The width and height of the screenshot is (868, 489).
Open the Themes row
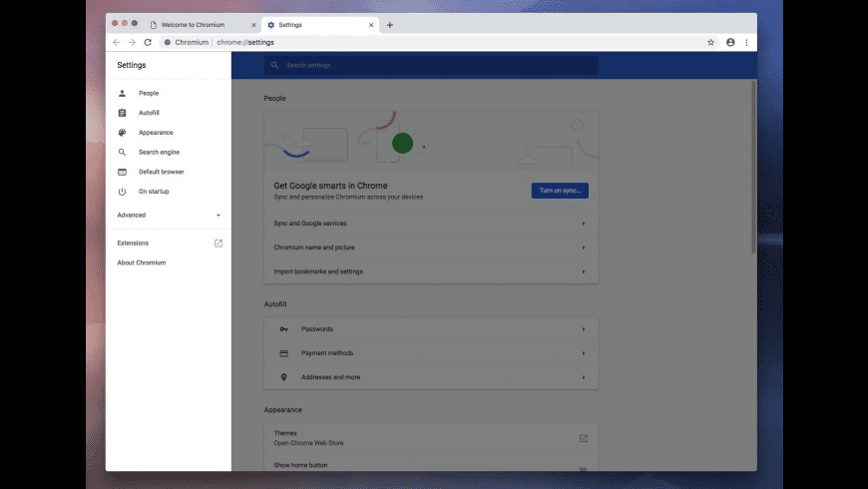point(431,438)
